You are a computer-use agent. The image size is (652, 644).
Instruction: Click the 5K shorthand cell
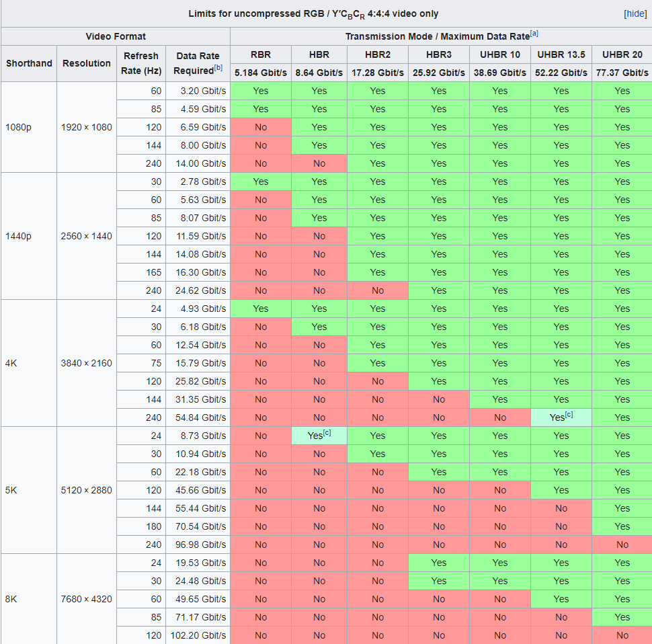point(29,490)
